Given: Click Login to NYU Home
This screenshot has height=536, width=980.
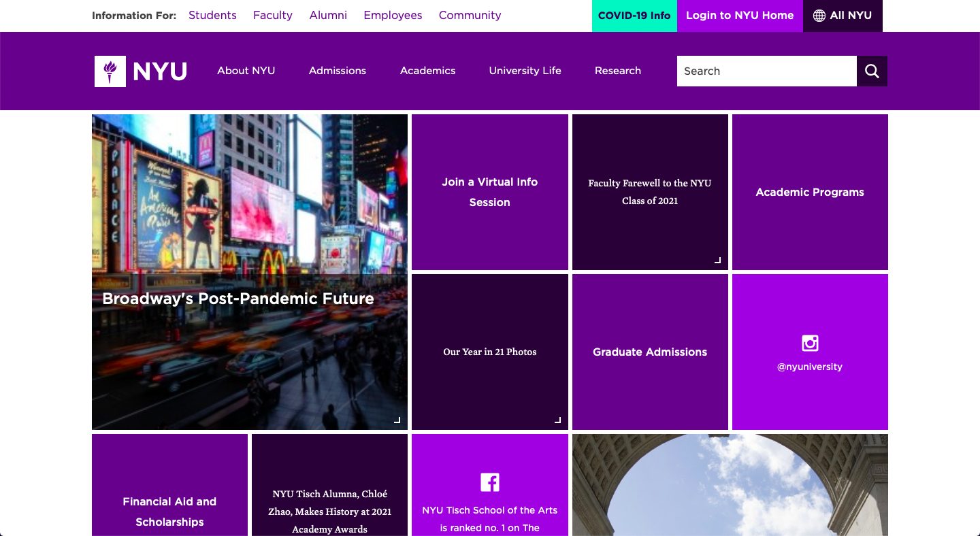Looking at the screenshot, I should [740, 16].
